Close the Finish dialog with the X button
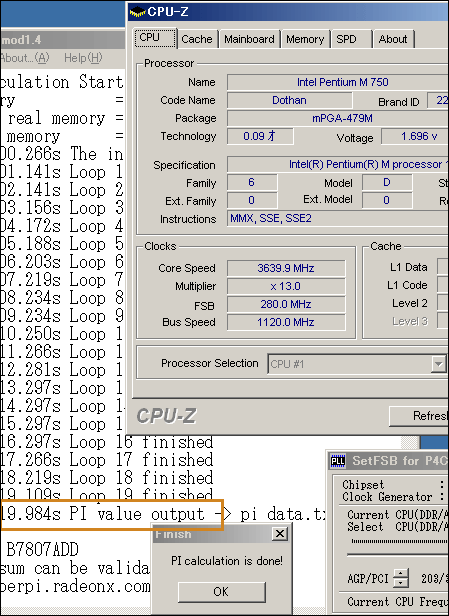The image size is (449, 616). pyautogui.click(x=280, y=534)
